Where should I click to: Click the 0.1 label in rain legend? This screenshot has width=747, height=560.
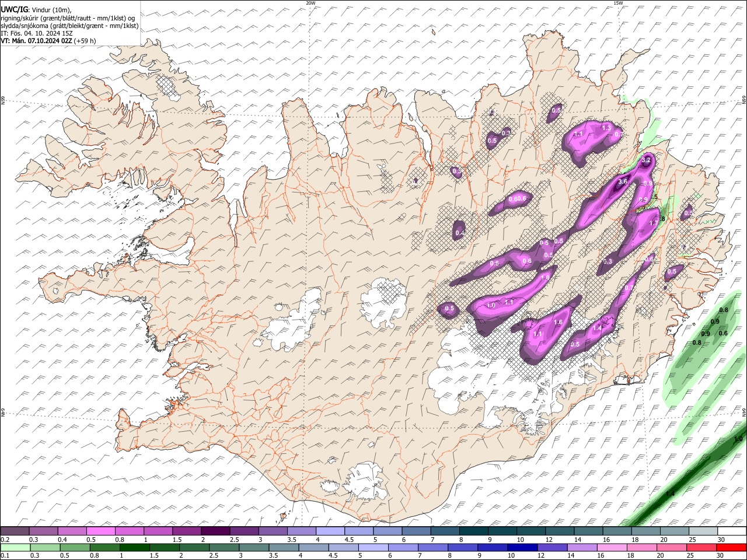pos(5,556)
